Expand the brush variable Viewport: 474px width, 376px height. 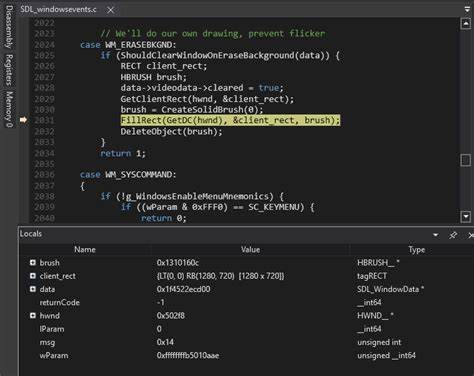33,263
